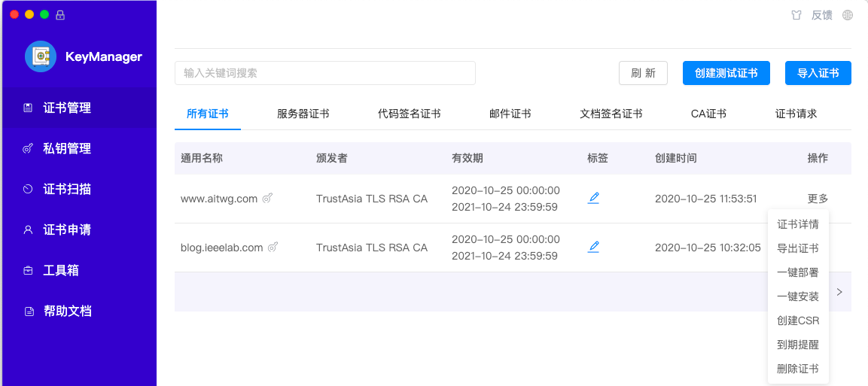Focus the 输入关键词搜索 search field

(325, 73)
